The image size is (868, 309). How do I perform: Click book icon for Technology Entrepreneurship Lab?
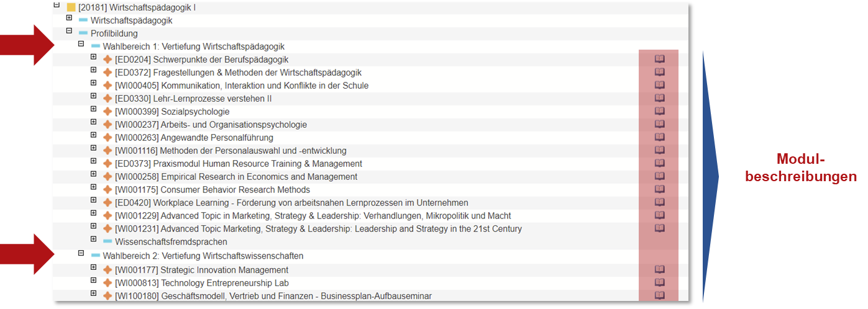pos(659,282)
